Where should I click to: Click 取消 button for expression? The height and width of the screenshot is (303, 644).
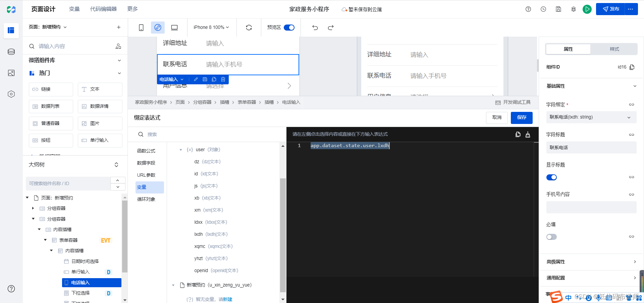(x=497, y=118)
